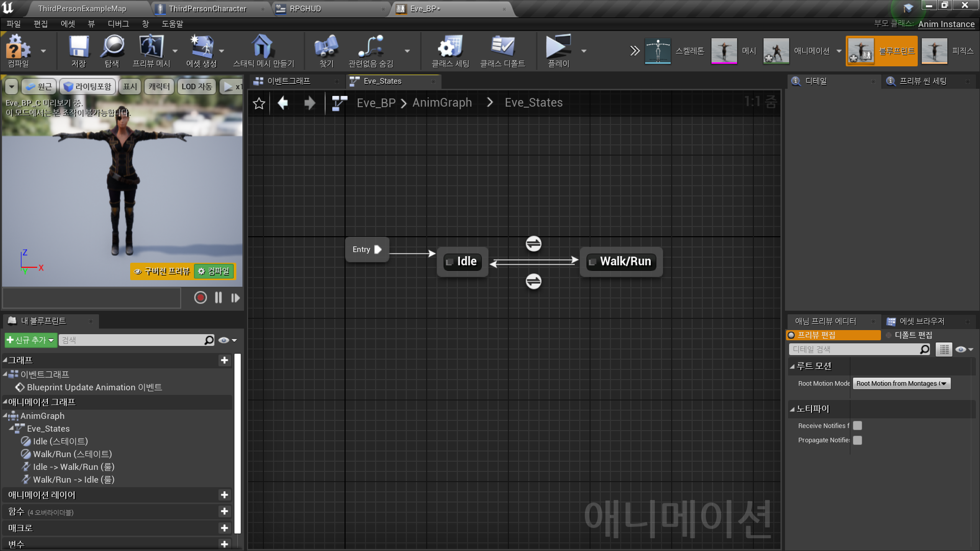980x551 pixels.
Task: Open the Root Motion Mode dropdown
Action: (901, 384)
